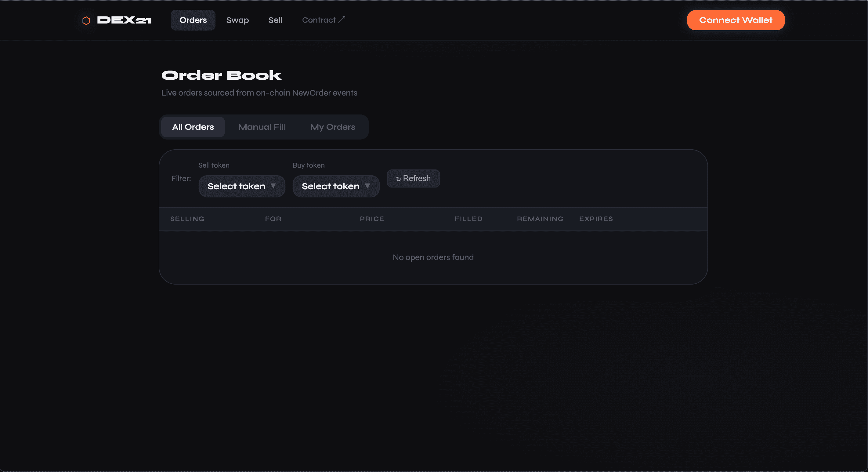This screenshot has height=472, width=868.
Task: Click the orange hexagon DEX21 logo icon
Action: (86, 20)
